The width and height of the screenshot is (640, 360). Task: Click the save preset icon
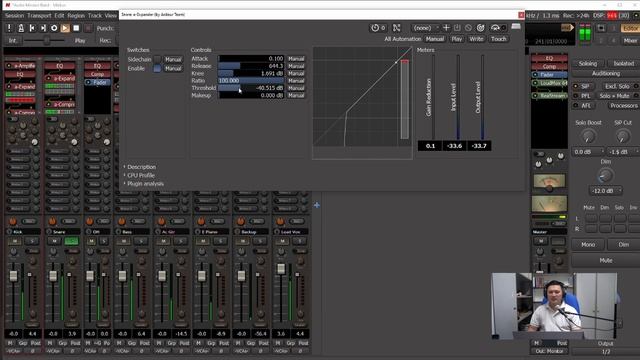point(457,28)
